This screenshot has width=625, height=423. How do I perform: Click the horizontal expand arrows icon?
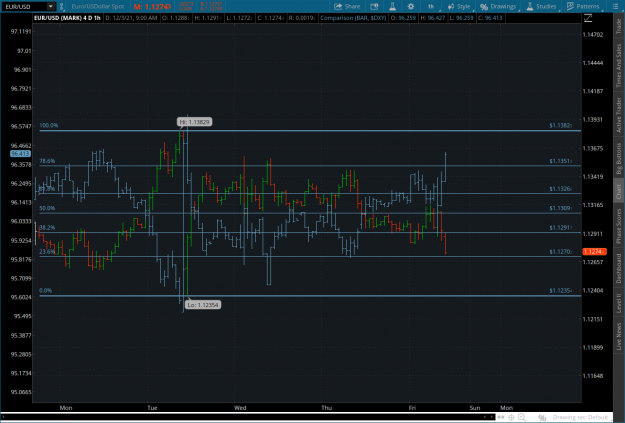tap(501, 417)
